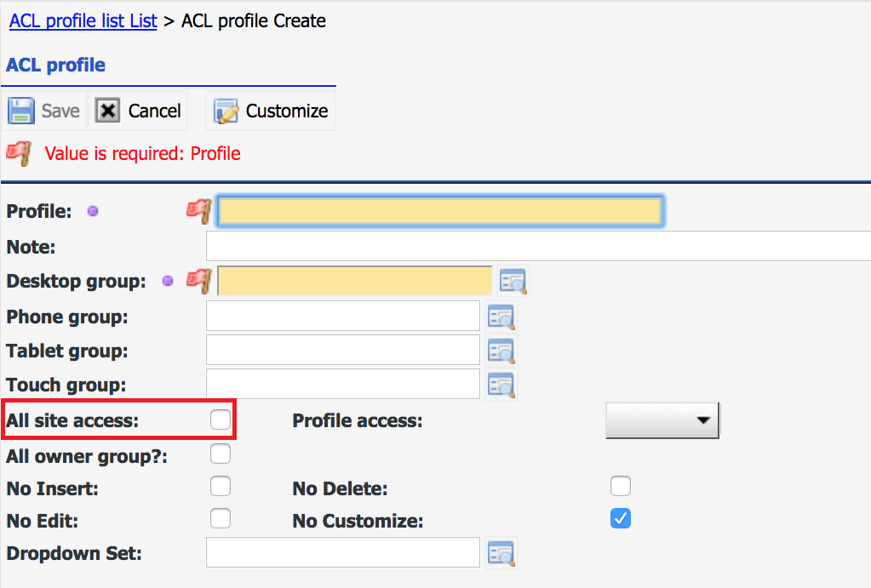The image size is (871, 588).
Task: Check the All owner group checkbox
Action: coord(221,454)
